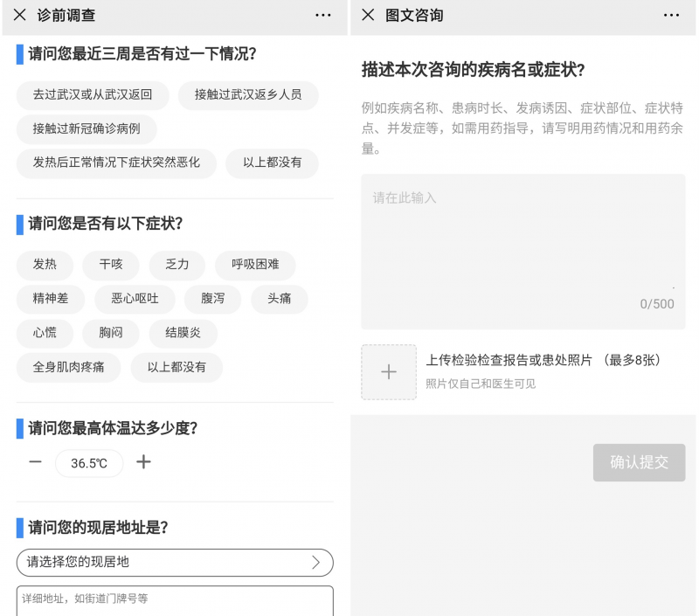Viewport: 699px width, 616px height.
Task: Open the three-dot menu on 图文咨询
Action: (x=671, y=15)
